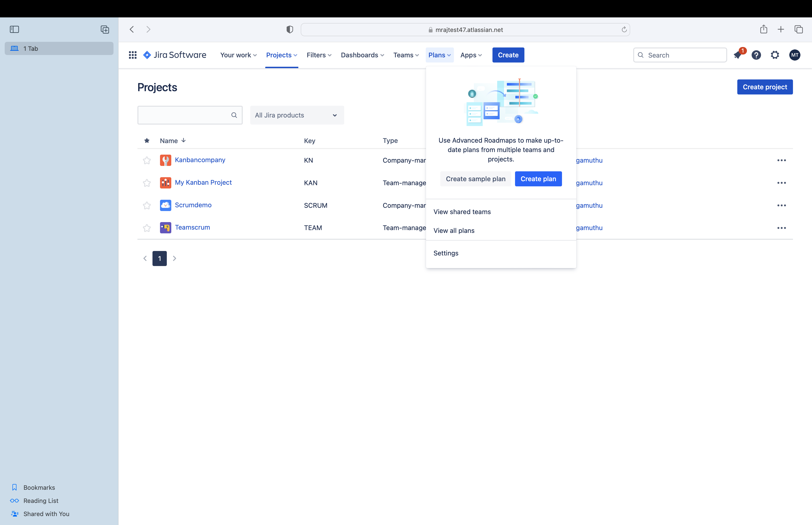Click the Kanbancompany project avatar
Image resolution: width=812 pixels, height=525 pixels.
click(x=166, y=160)
